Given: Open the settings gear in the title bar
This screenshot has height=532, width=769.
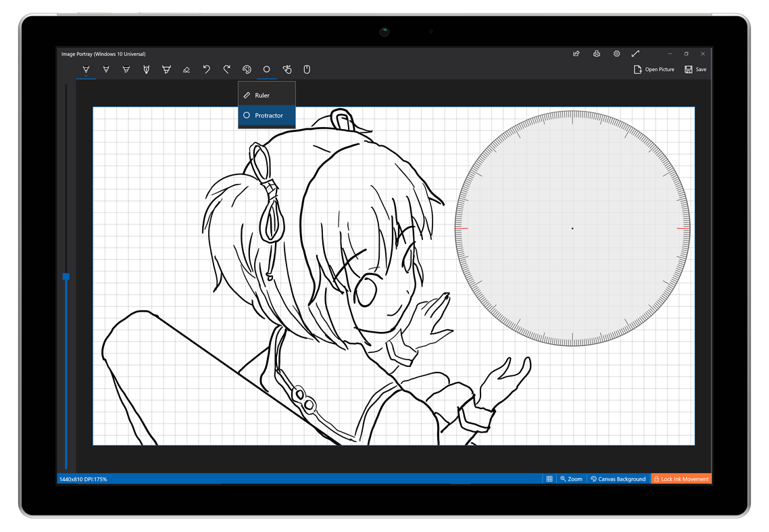Looking at the screenshot, I should (616, 53).
